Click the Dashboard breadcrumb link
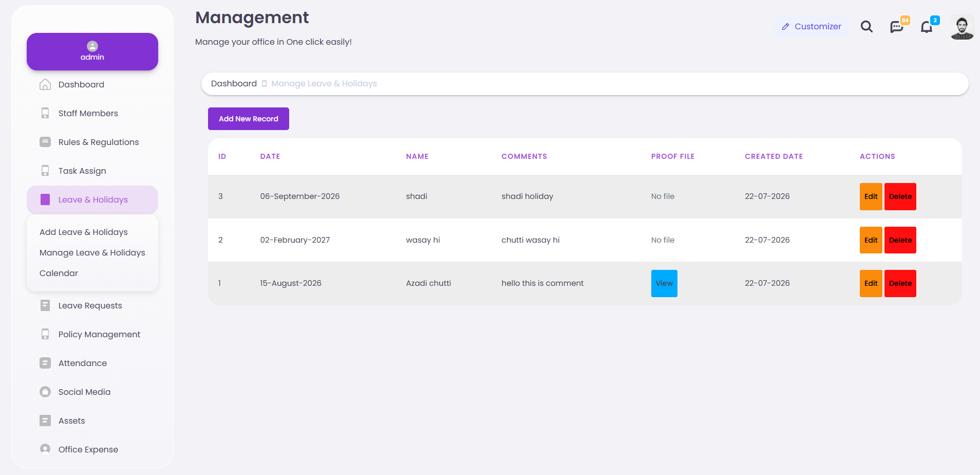The width and height of the screenshot is (980, 475). (x=234, y=83)
